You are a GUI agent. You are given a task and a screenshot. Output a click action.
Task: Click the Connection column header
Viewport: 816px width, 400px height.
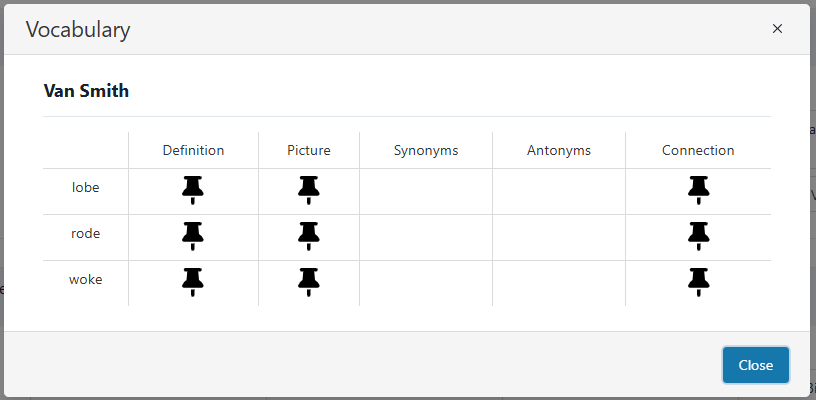tap(698, 150)
